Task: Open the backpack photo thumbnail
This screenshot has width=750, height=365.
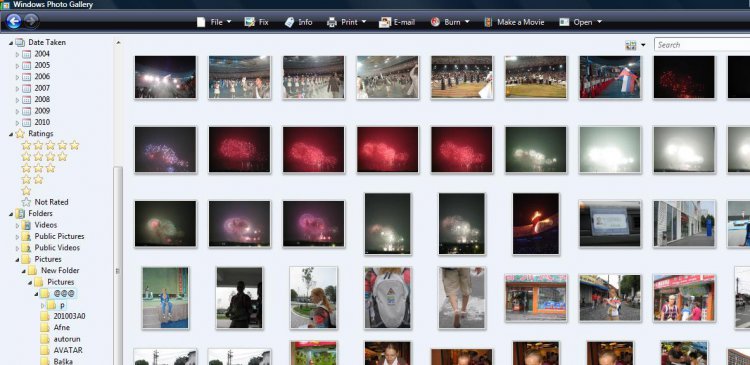Action: click(387, 298)
